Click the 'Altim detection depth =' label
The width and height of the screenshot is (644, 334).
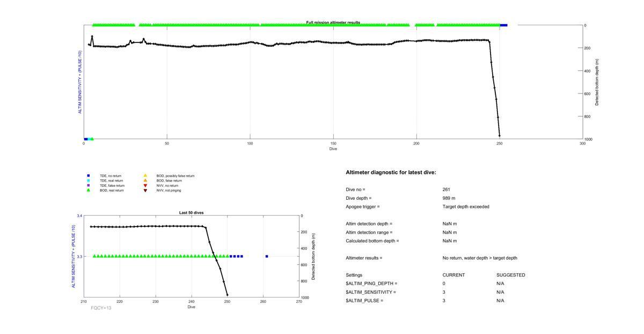tap(369, 224)
